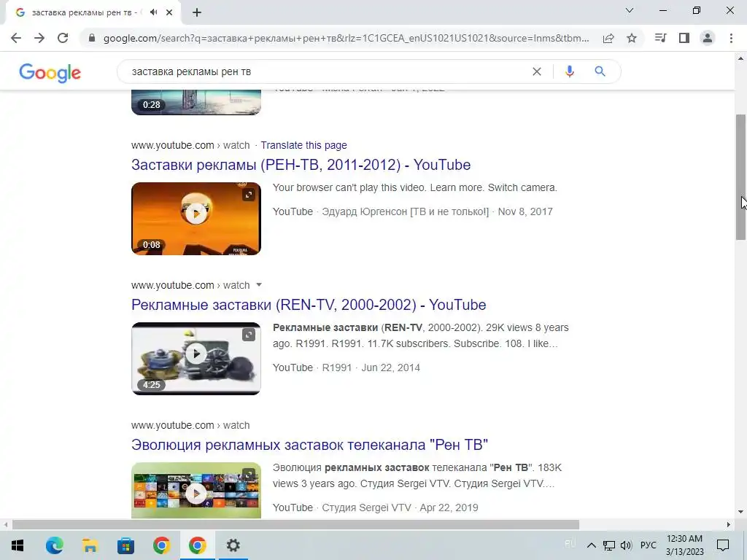Switch input language РУС indicator
This screenshot has width=747, height=560.
[x=648, y=545]
